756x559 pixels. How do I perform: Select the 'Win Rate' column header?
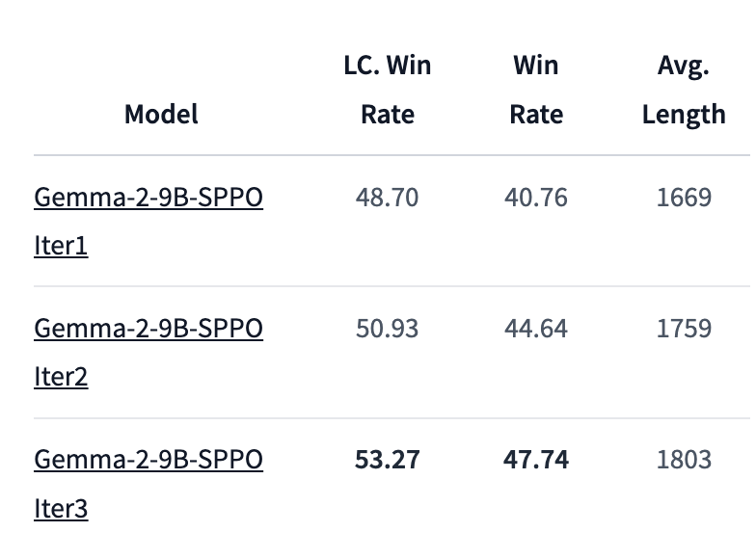[x=536, y=90]
